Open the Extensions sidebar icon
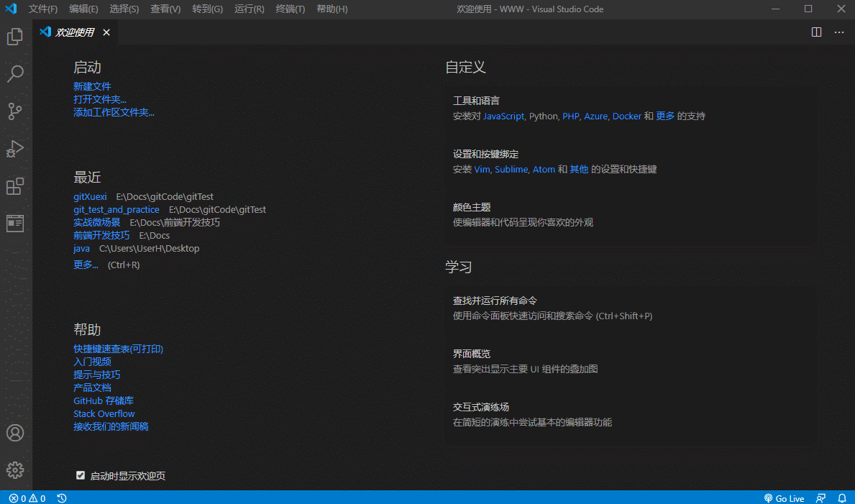Image resolution: width=855 pixels, height=504 pixels. pos(15,186)
